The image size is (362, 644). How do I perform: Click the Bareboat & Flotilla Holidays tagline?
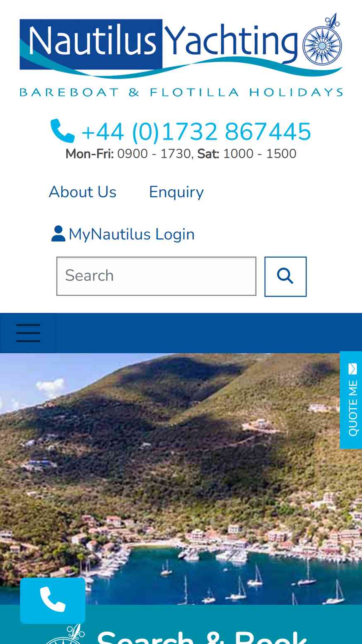tap(181, 92)
